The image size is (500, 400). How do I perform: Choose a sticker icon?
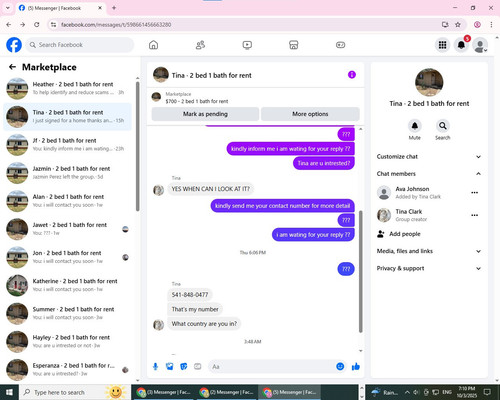click(x=184, y=367)
